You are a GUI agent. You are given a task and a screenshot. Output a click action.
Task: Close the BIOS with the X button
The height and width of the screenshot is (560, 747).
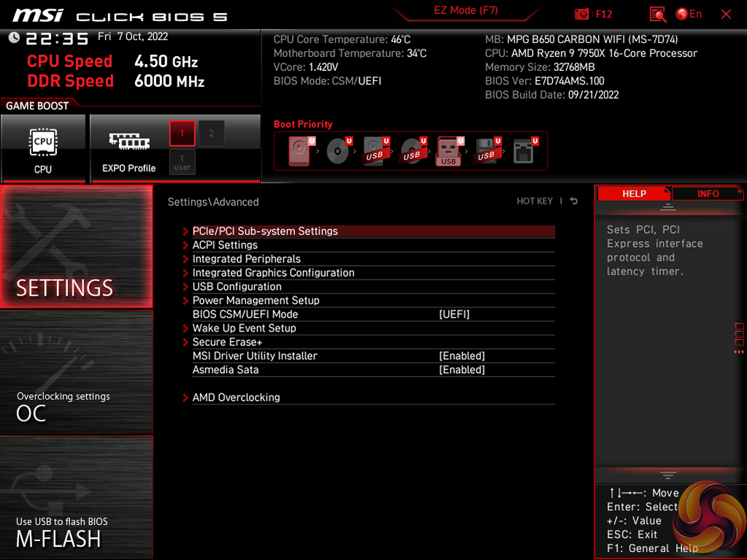pyautogui.click(x=726, y=15)
